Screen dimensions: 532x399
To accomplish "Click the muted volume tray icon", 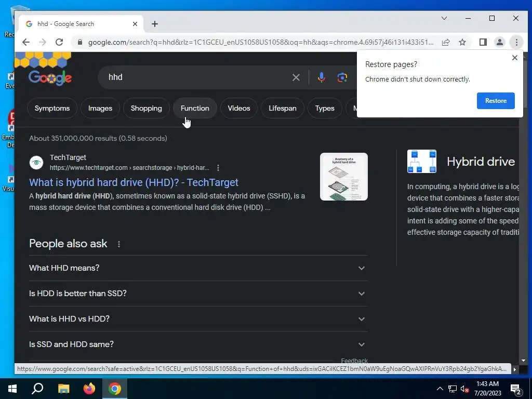I will click(x=465, y=389).
